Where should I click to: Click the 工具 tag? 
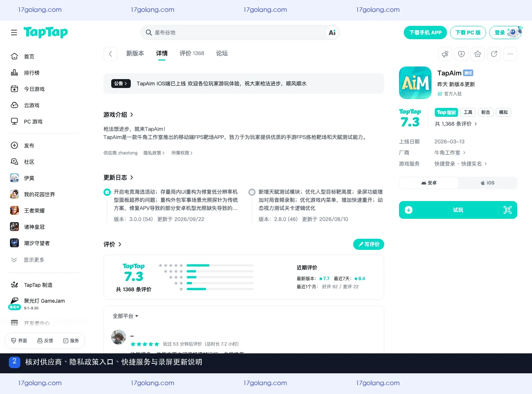(468, 112)
